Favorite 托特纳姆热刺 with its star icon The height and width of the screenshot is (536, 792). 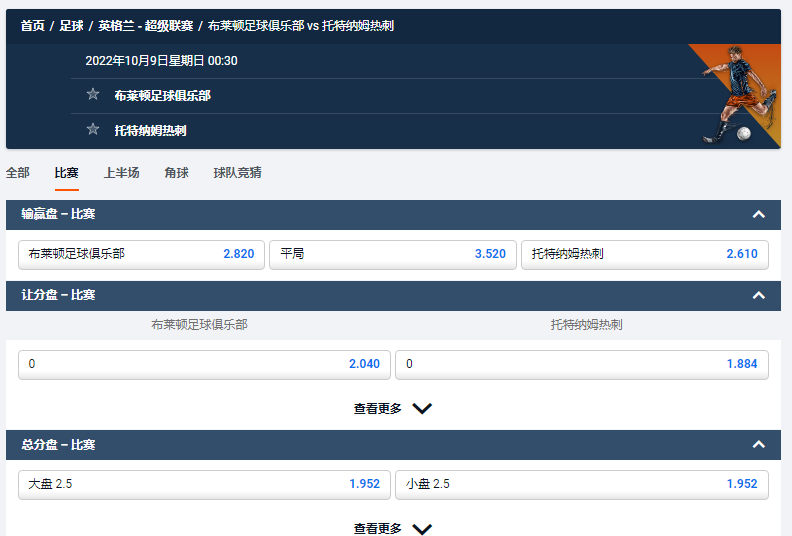pos(93,129)
